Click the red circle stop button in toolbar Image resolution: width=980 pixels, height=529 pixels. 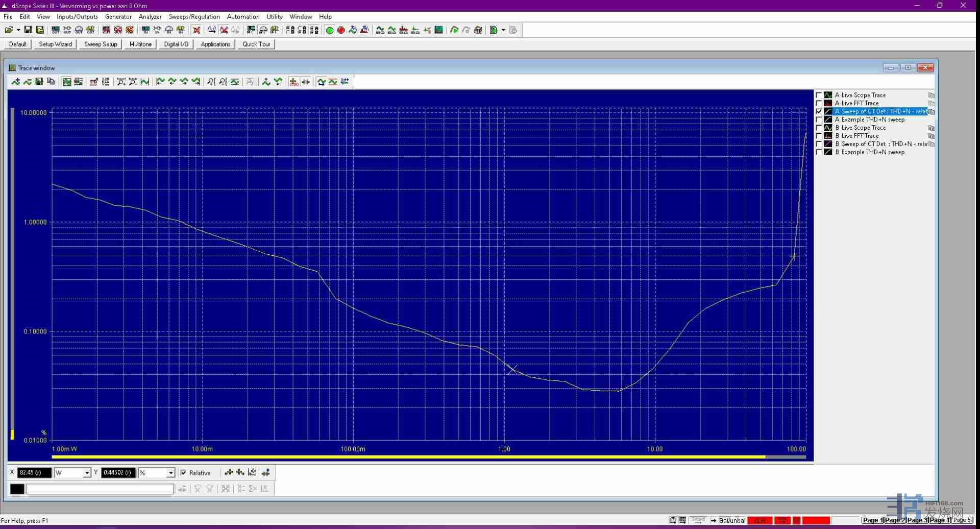341,30
